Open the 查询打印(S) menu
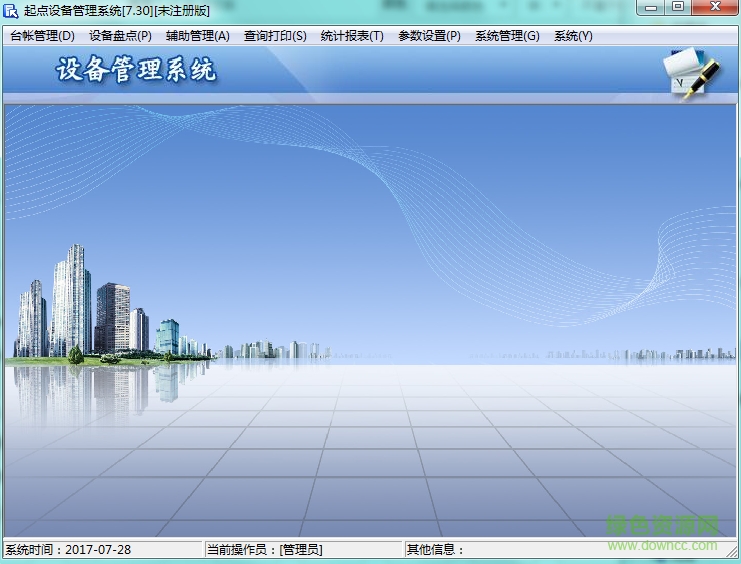 point(275,36)
